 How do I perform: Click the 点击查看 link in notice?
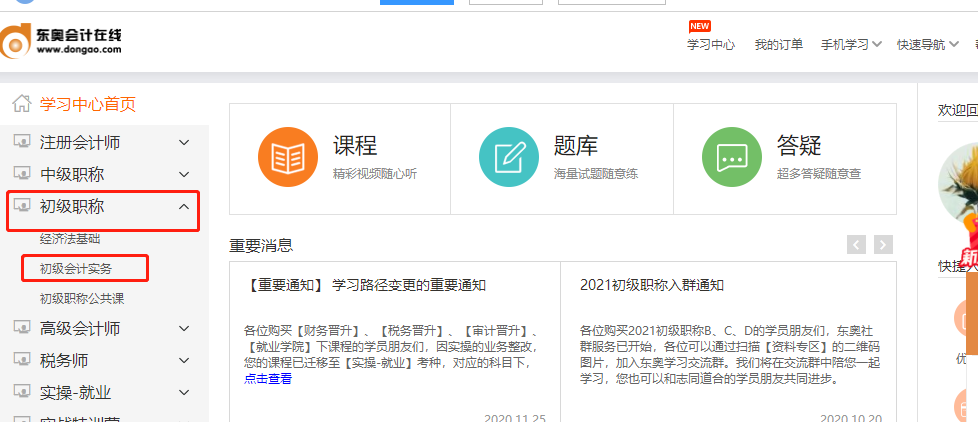pyautogui.click(x=268, y=379)
